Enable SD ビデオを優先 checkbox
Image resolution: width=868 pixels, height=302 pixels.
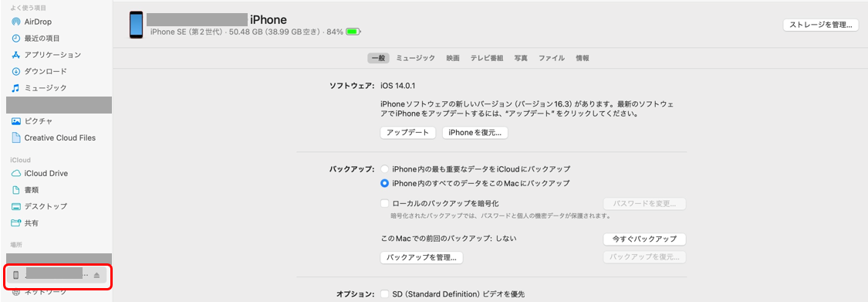384,294
